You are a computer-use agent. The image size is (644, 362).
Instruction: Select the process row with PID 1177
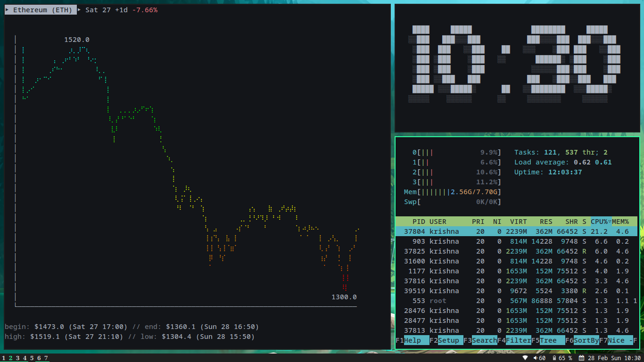(516, 271)
